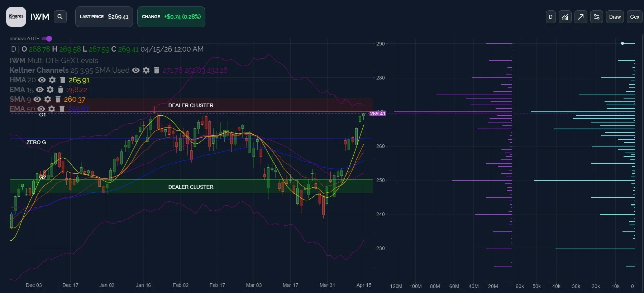This screenshot has width=644, height=293.
Task: Click the 120M volume axis label
Action: pos(396,286)
